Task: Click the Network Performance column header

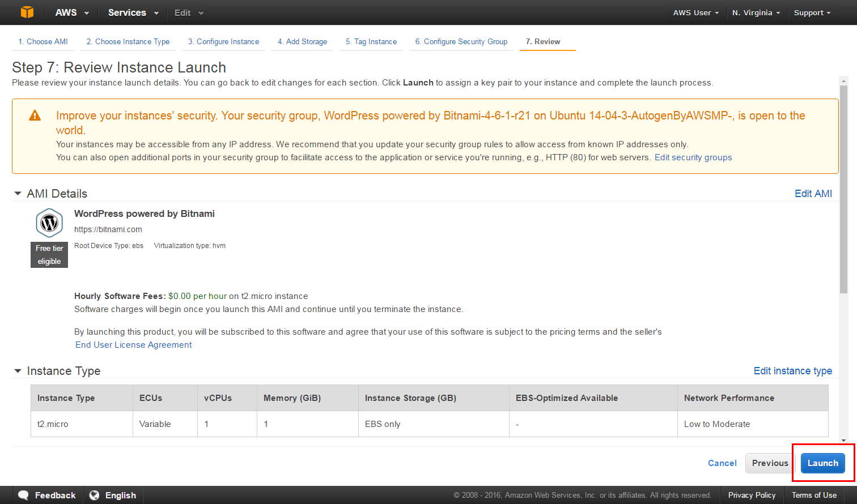Action: coord(753,398)
